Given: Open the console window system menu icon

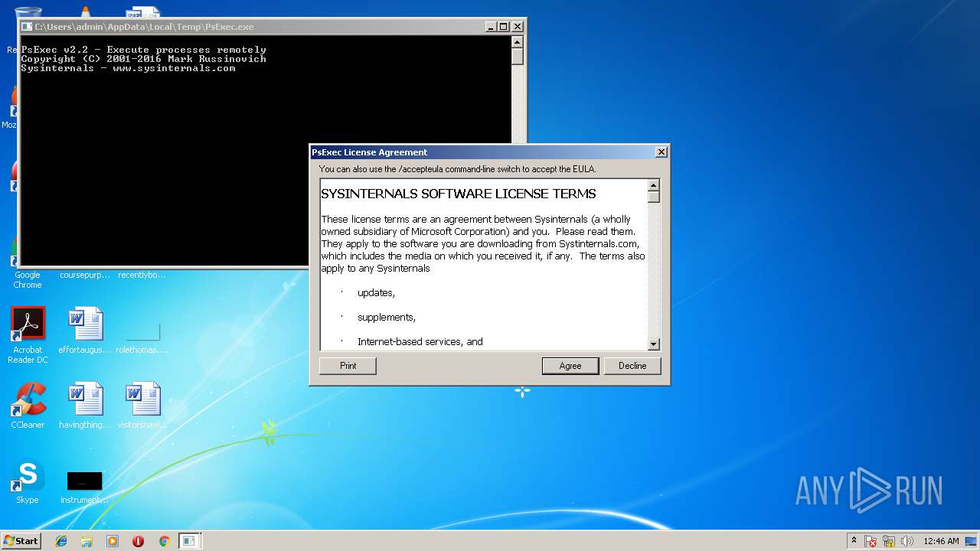Looking at the screenshot, I should [x=28, y=27].
